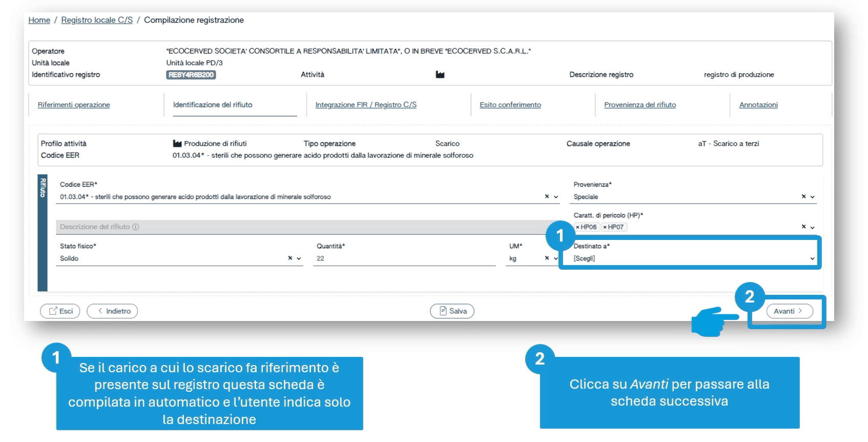Open the Integrazione FIR / Registro C/S tab
The image size is (868, 442).
(x=366, y=105)
